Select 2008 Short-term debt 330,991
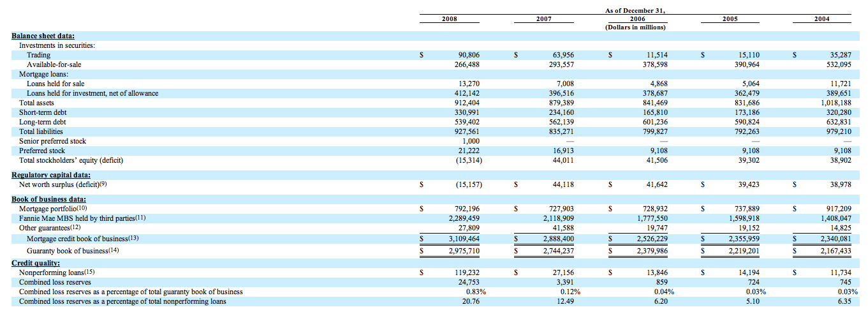This screenshot has width=868, height=314. [x=466, y=112]
